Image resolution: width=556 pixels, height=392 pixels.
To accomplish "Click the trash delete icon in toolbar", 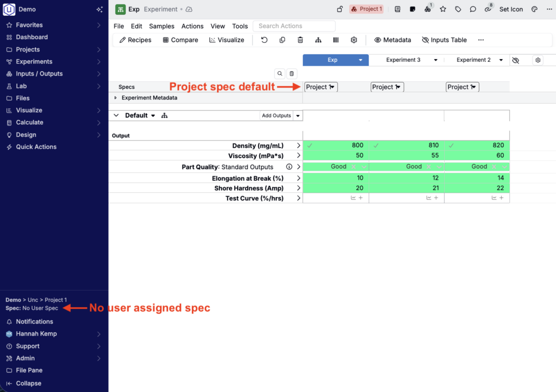I will click(300, 40).
